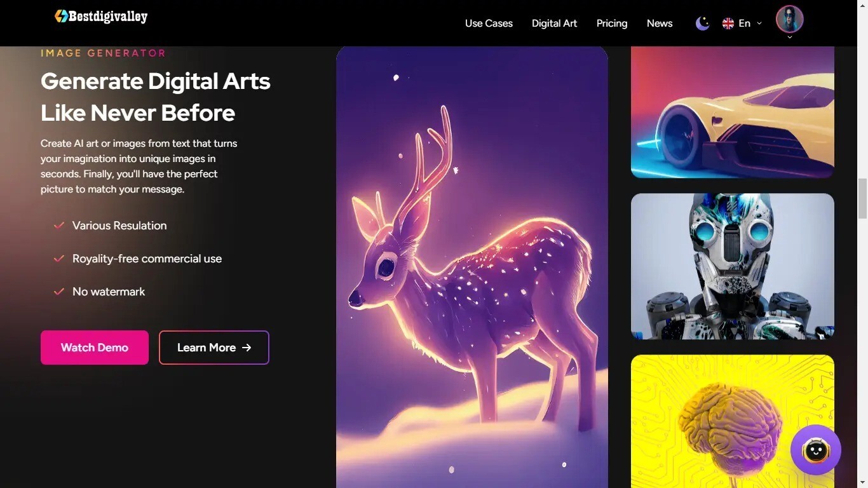Open the chatbot assistant icon
The height and width of the screenshot is (488, 868).
(x=816, y=450)
